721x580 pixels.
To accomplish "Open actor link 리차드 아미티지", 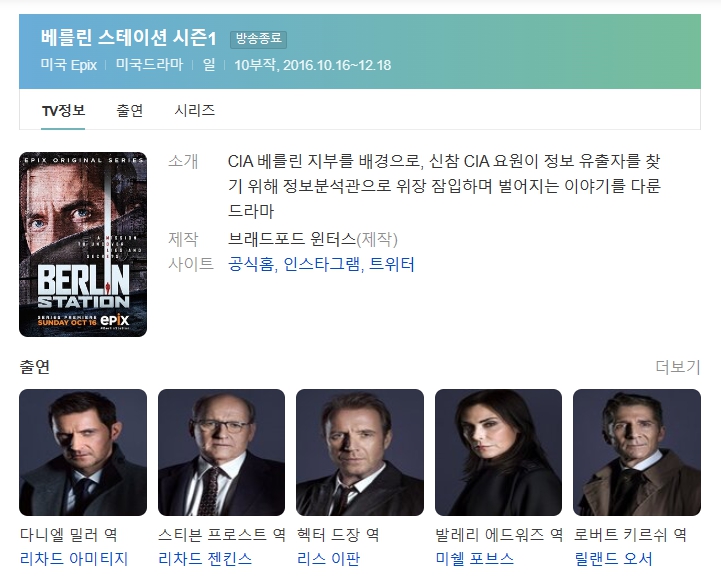I will point(74,559).
